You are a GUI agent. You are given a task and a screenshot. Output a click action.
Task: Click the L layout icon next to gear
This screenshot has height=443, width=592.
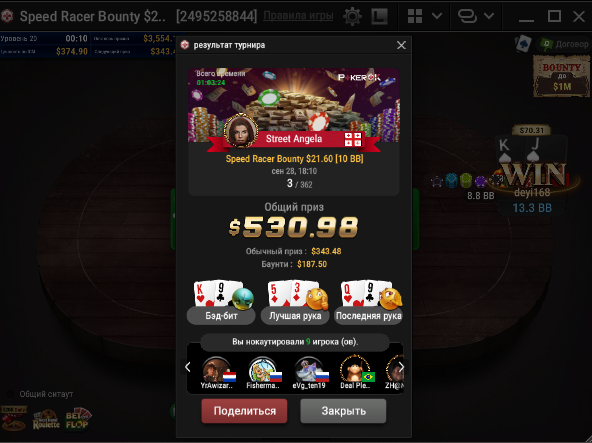[379, 16]
